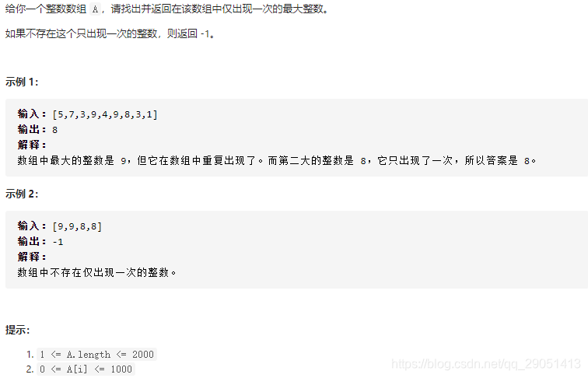Click the example 1 explanation text
Image resolution: width=588 pixels, height=378 pixels.
277,161
